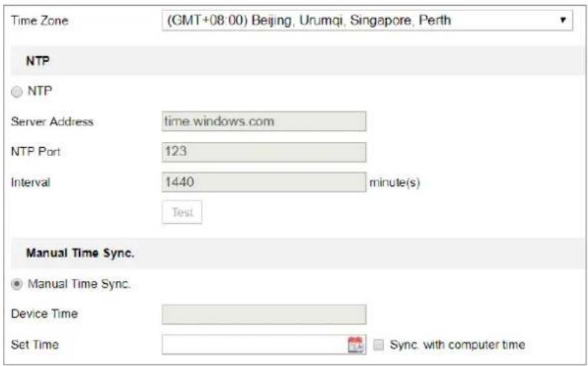This screenshot has height=366, width=588.
Task: Click the 'Time Zone' label
Action: pos(40,20)
